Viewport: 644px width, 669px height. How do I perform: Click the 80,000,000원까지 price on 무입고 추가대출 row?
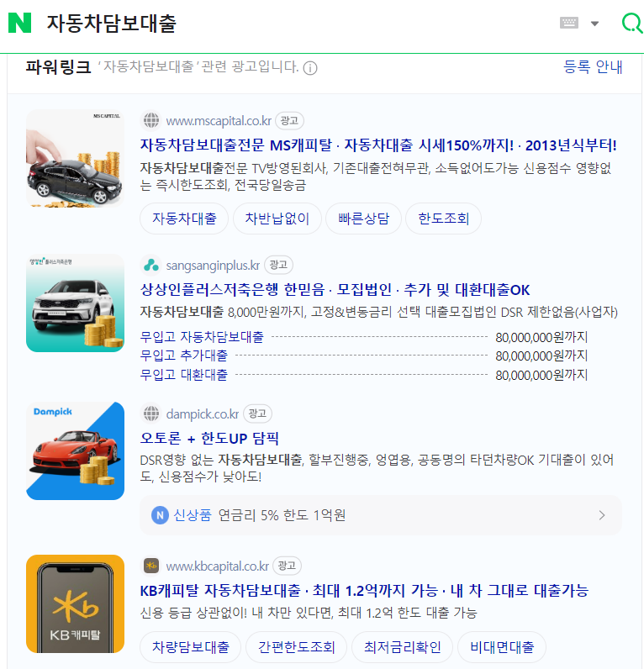point(541,356)
